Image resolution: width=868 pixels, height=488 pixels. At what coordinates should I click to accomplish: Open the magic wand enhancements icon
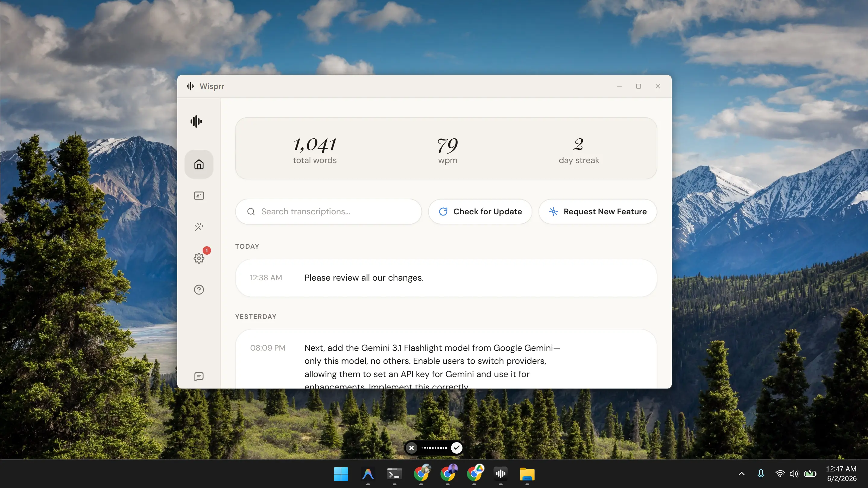(199, 227)
